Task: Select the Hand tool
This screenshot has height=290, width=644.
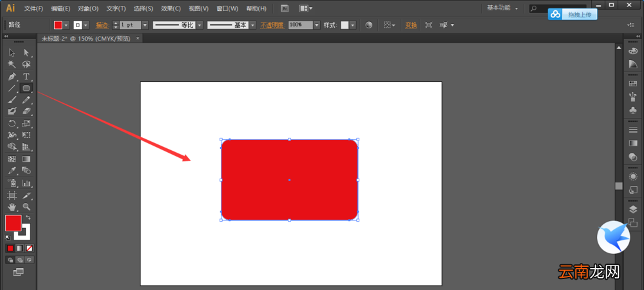Action: click(x=12, y=207)
